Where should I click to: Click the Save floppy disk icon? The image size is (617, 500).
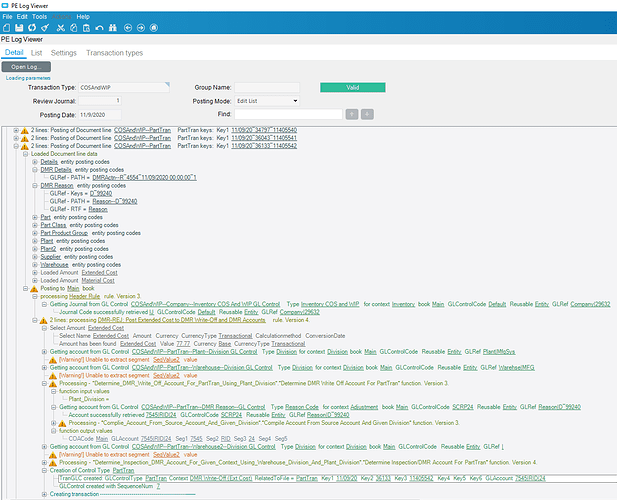(x=19, y=28)
